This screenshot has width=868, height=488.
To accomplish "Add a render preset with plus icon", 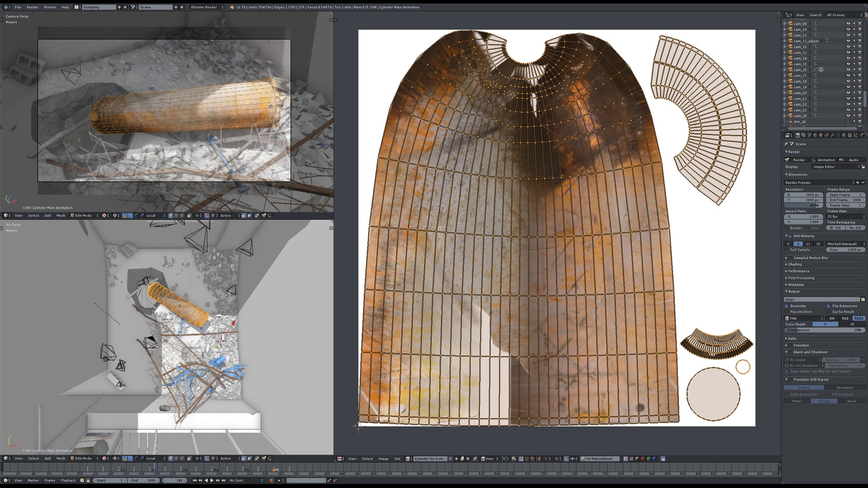I will pyautogui.click(x=857, y=183).
